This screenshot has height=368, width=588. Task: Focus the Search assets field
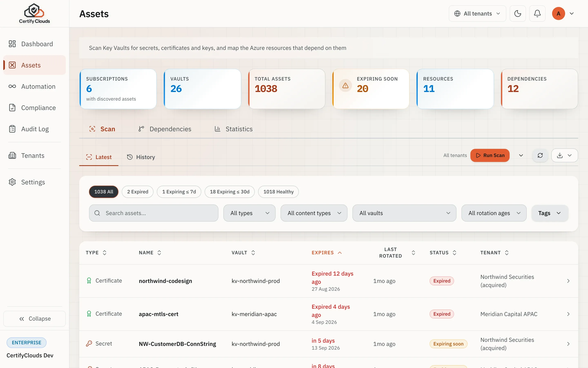point(154,213)
